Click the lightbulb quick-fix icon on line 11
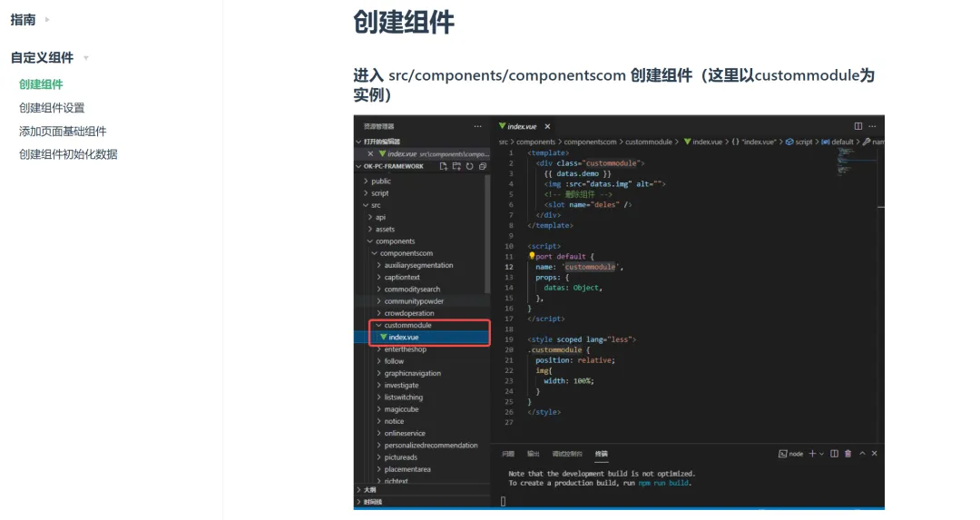 pos(532,256)
